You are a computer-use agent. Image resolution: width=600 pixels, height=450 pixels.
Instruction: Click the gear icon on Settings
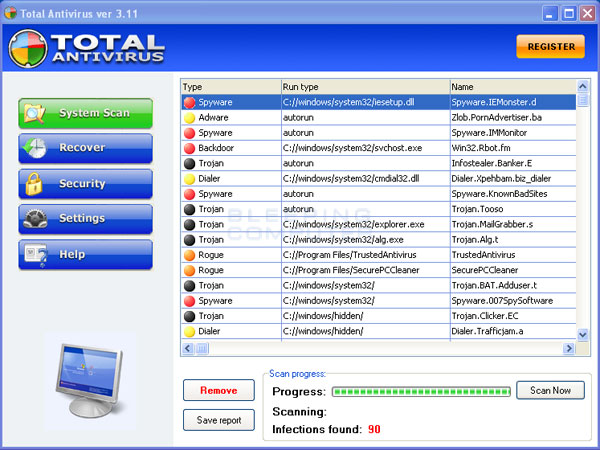coord(36,219)
